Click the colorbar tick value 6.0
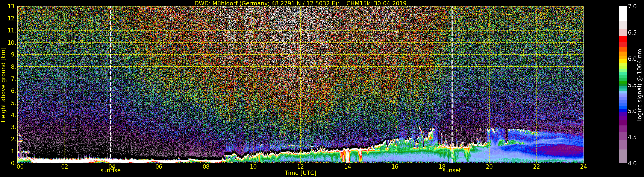The width and height of the screenshot is (644, 177). point(632,59)
